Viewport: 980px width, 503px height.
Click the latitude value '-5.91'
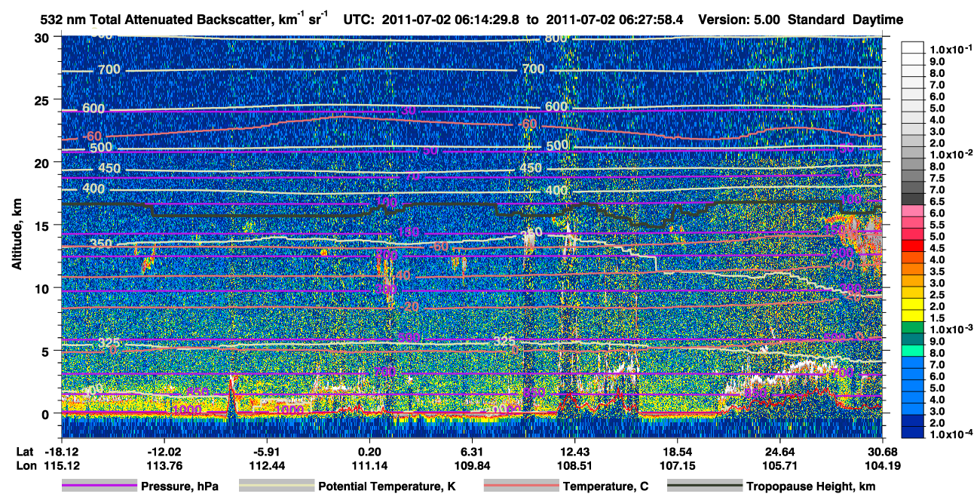(267, 451)
